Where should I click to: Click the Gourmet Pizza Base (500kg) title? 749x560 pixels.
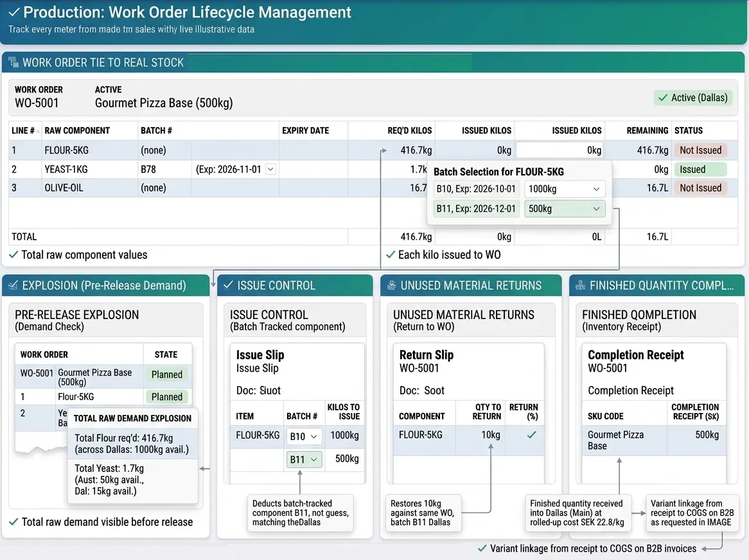(x=164, y=103)
